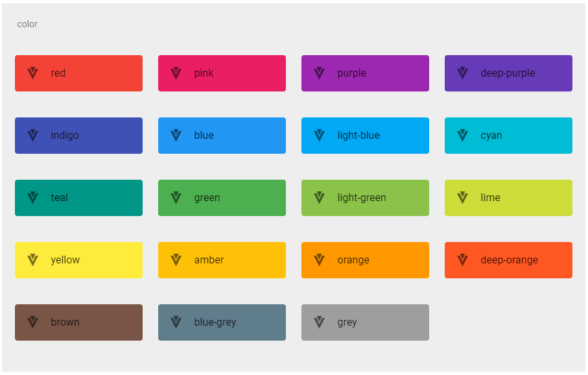Click the Vuetify icon on the grey button
Viewport: 588px width, 375px height.
click(318, 322)
